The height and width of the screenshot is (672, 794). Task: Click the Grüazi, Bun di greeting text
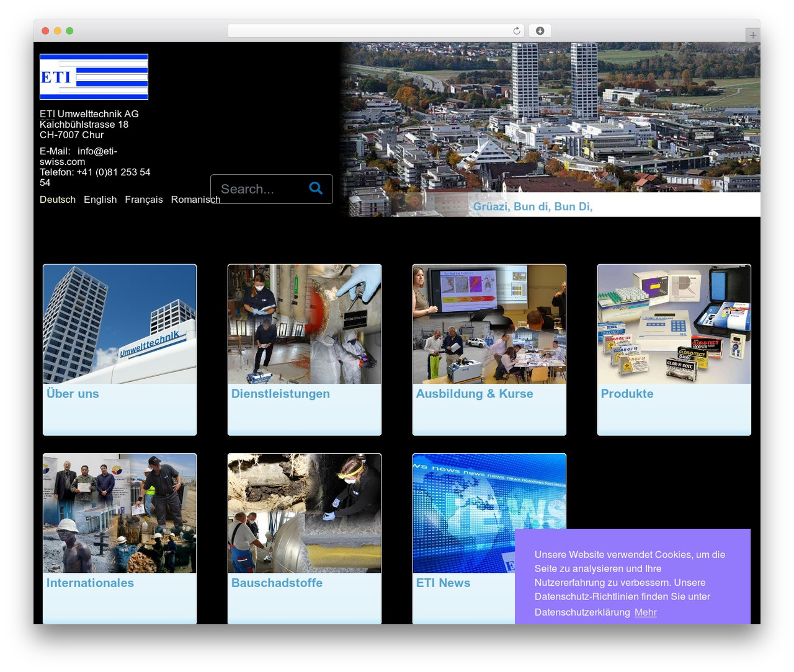point(533,206)
